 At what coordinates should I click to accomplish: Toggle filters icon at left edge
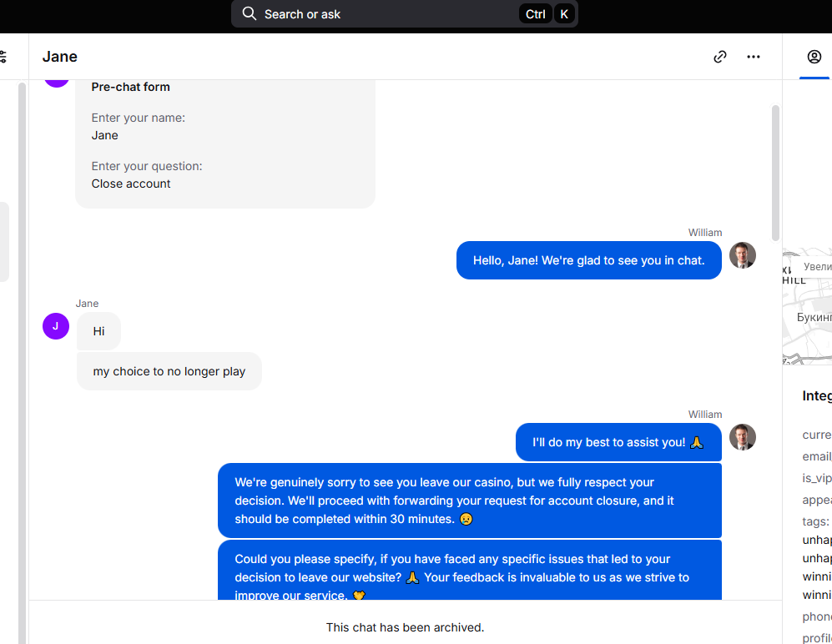pyautogui.click(x=3, y=57)
